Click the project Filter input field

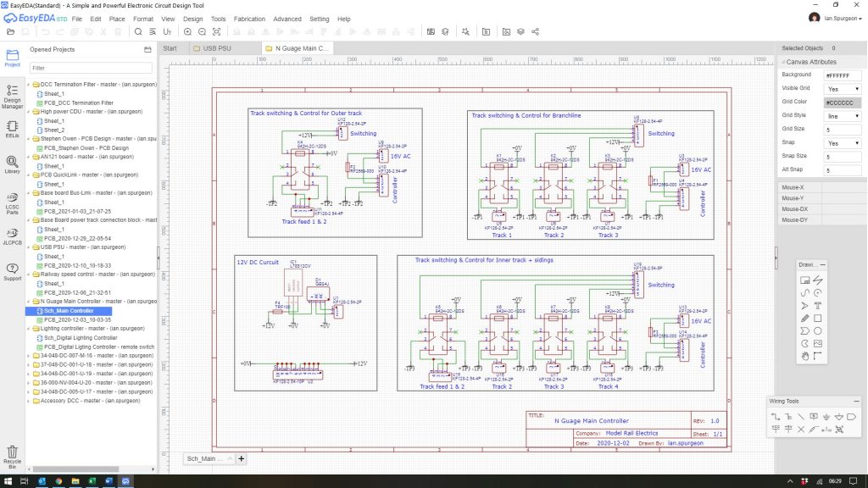[91, 68]
